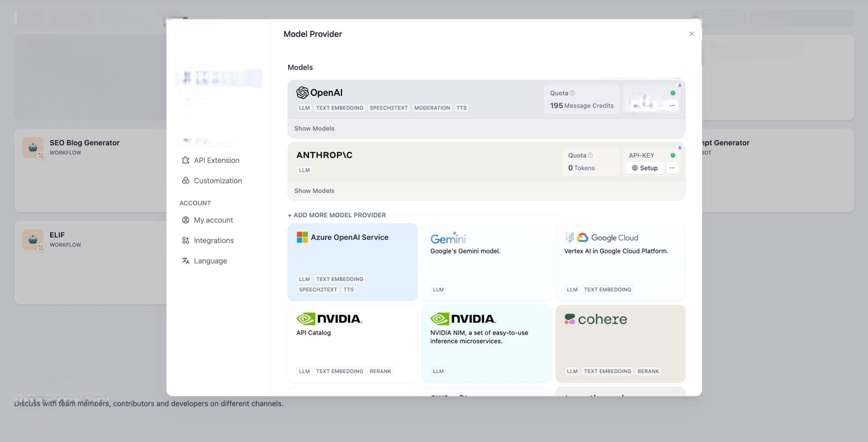Open OpenAI more options ellipsis
The height and width of the screenshot is (442, 868).
[x=672, y=106]
